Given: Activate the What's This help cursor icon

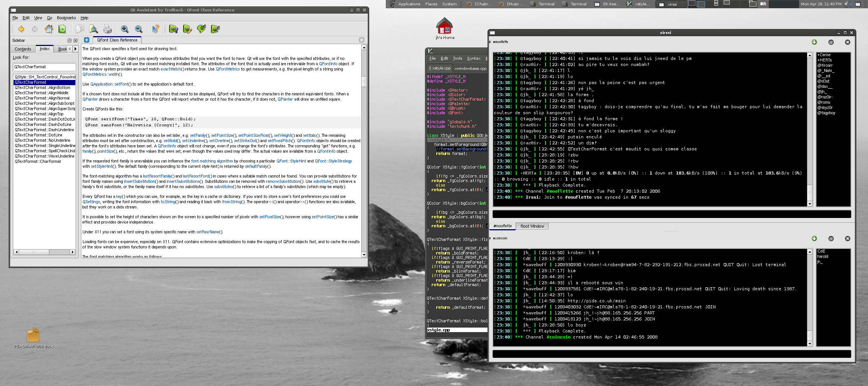Looking at the screenshot, I should [x=155, y=29].
